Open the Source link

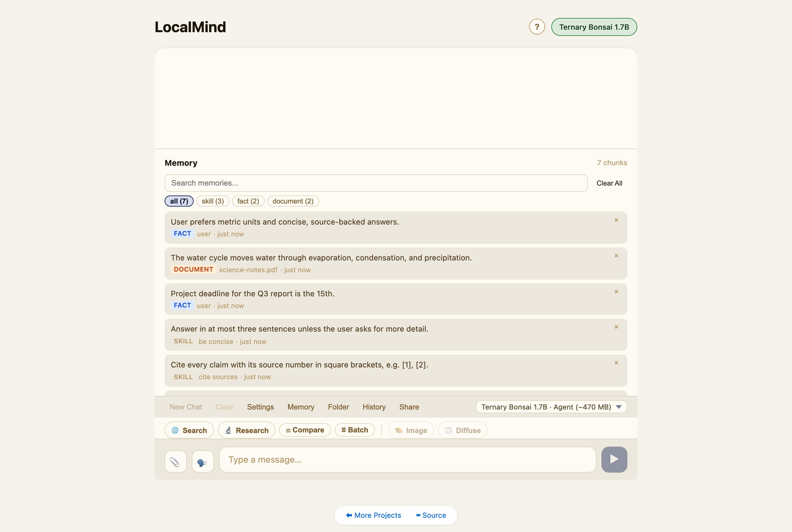[x=431, y=515]
